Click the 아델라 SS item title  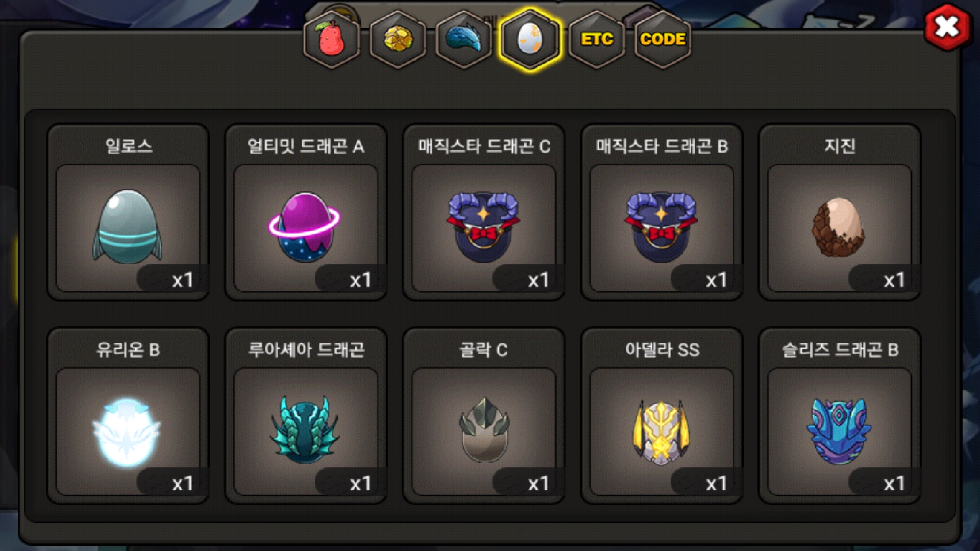tap(662, 349)
